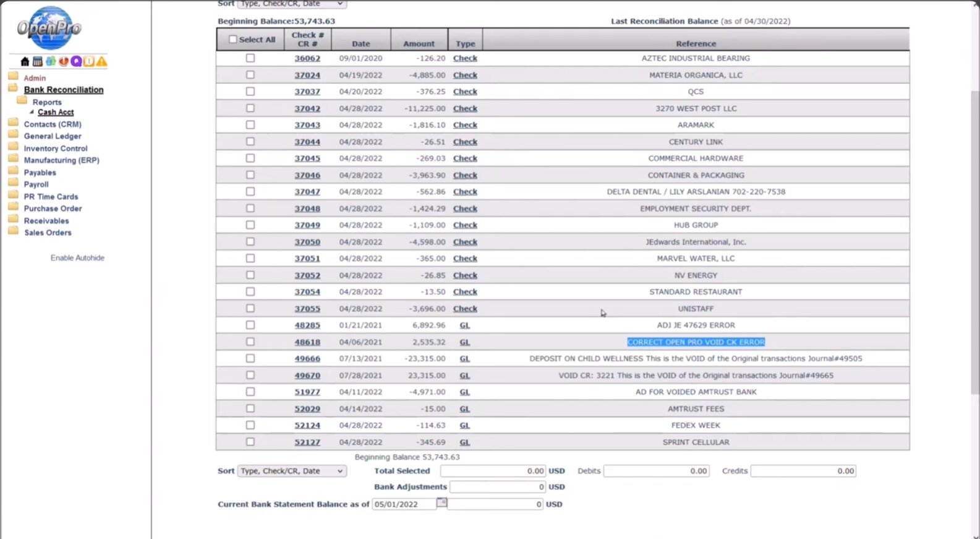
Task: Open check number 37042 link
Action: point(307,108)
